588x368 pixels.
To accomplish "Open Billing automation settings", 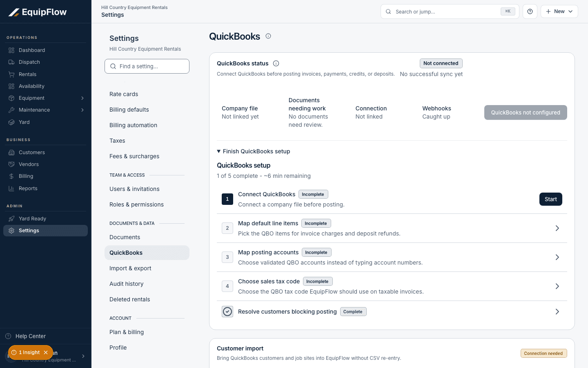I will 147,125.
